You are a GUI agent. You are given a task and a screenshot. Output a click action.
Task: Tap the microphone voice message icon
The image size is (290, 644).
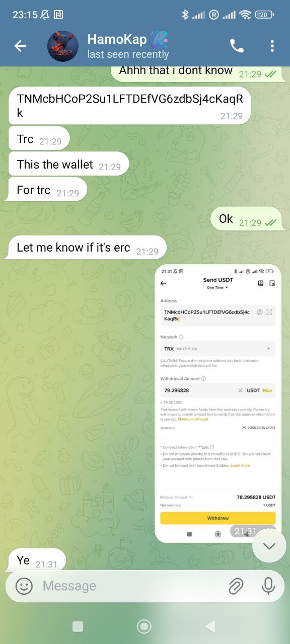[268, 586]
